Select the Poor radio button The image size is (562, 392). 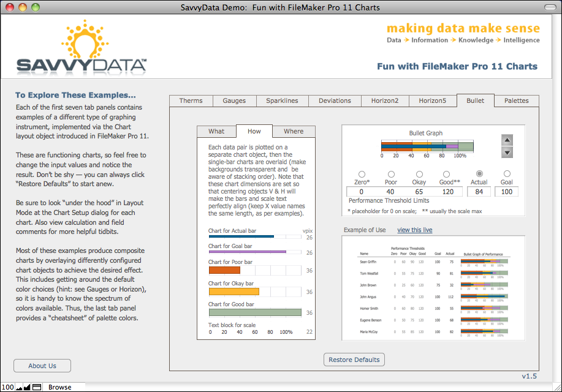391,174
